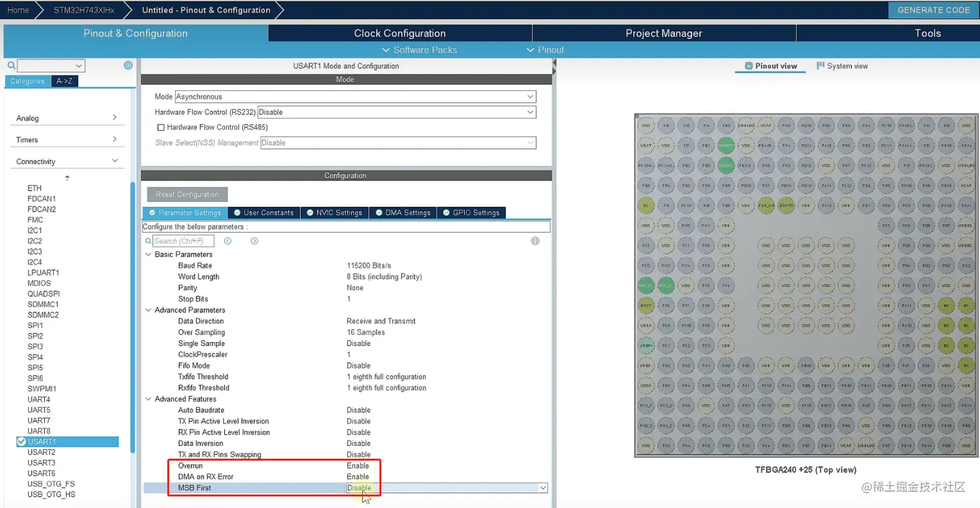This screenshot has width=980, height=508.
Task: Open the sidebar search dropdown box
Action: [x=51, y=65]
